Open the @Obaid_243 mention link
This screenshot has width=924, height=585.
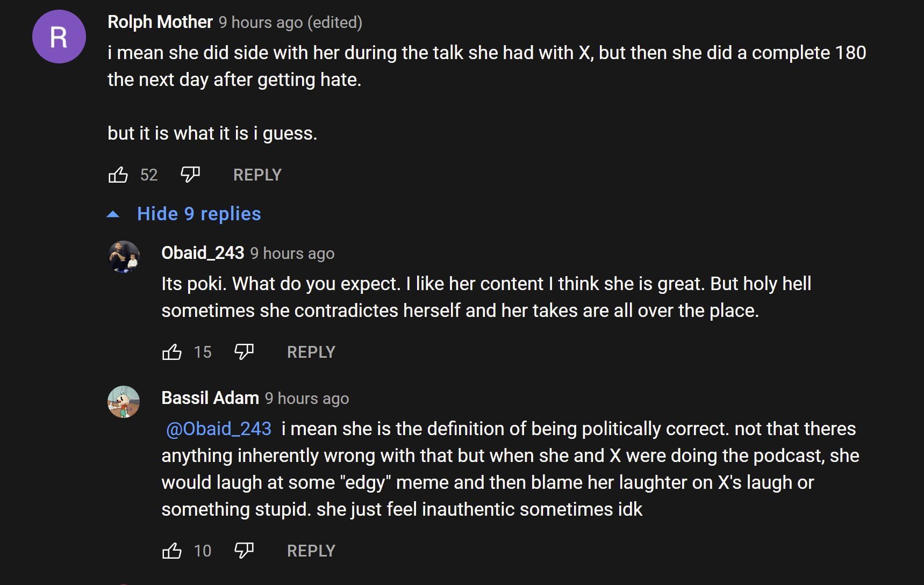(219, 429)
